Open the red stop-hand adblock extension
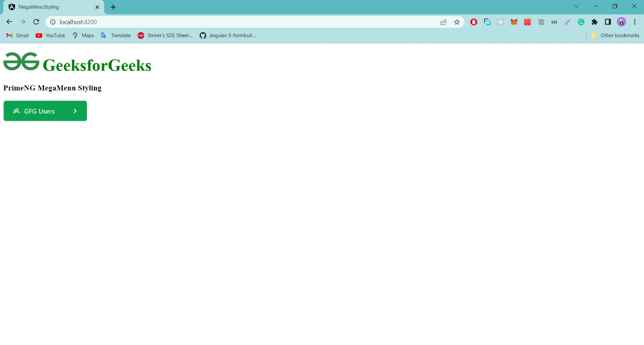Screen dimensions: 644x345 point(474,22)
